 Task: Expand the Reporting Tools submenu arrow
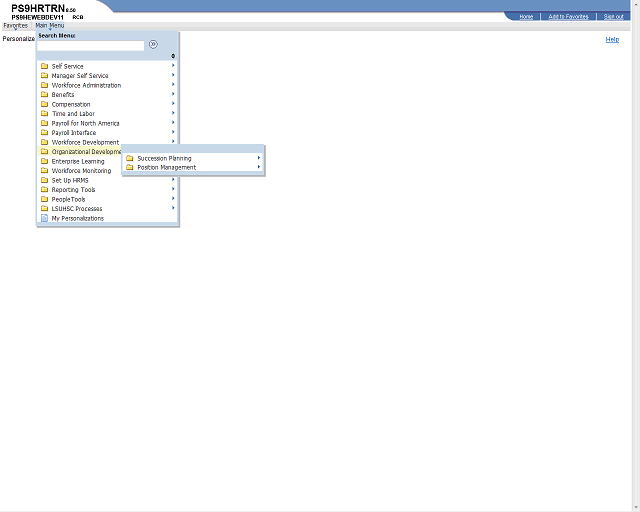click(x=173, y=189)
